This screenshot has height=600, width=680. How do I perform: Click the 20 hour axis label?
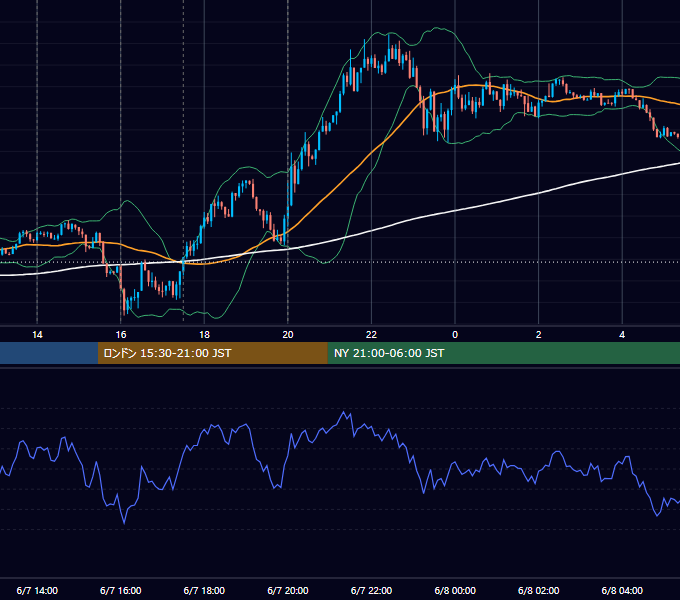[x=288, y=335]
